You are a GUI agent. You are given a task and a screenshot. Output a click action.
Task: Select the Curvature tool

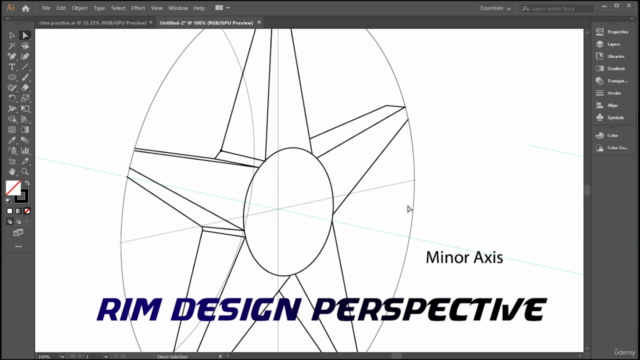[x=25, y=56]
